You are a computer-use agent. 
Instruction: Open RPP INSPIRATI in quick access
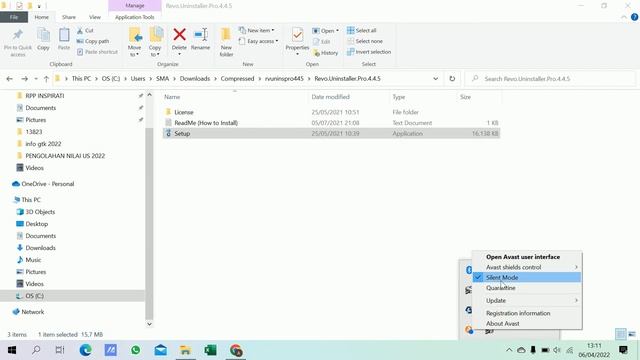44,96
